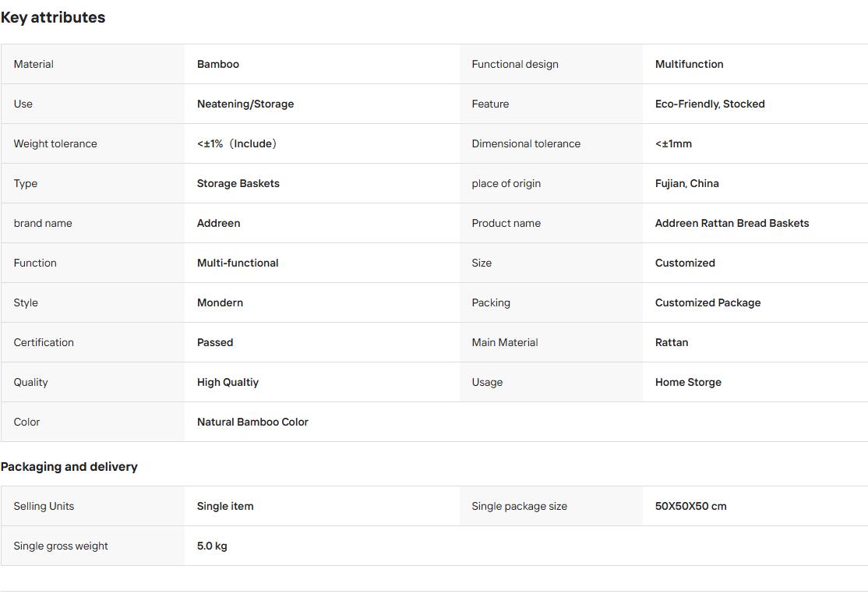
Task: Click the Packaging and delivery heading
Action: pos(69,467)
